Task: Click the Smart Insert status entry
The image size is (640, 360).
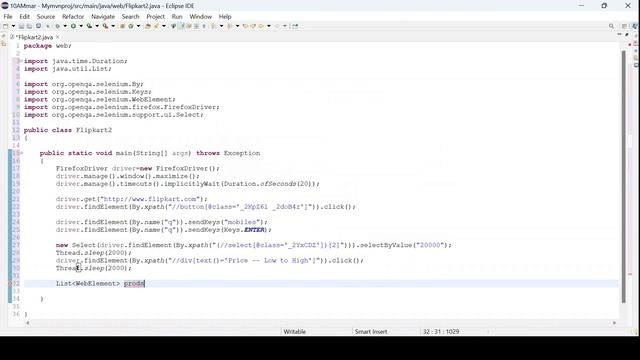Action: [371, 332]
